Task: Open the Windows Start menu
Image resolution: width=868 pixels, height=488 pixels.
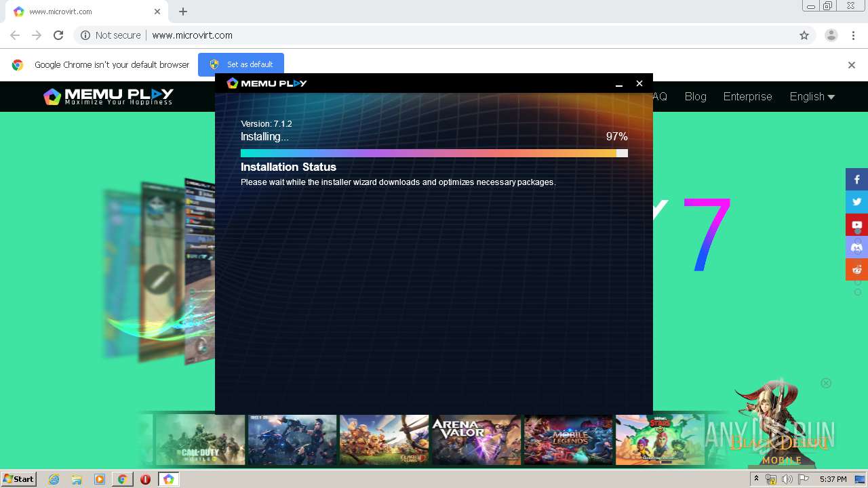Action: click(18, 479)
